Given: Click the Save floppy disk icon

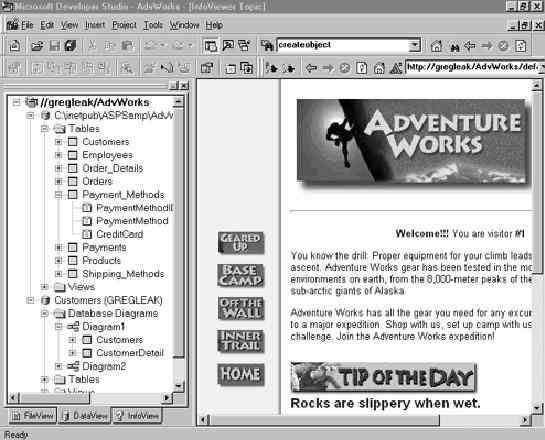Looking at the screenshot, I should 55,46.
